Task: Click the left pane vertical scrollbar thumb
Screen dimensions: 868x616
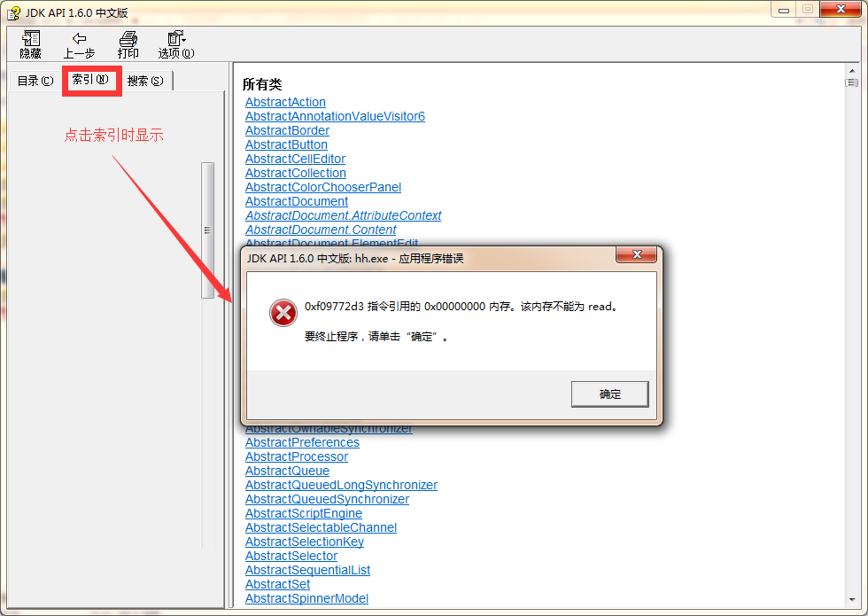Action: click(x=207, y=230)
